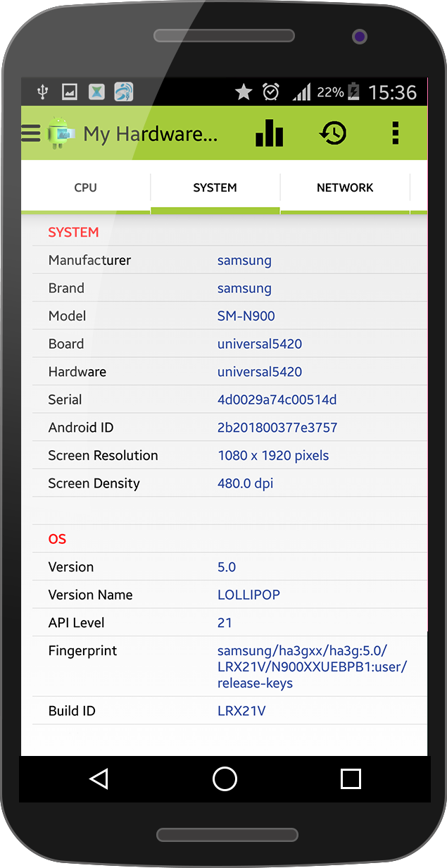Tap the USB status bar icon
The image size is (447, 868).
click(44, 92)
